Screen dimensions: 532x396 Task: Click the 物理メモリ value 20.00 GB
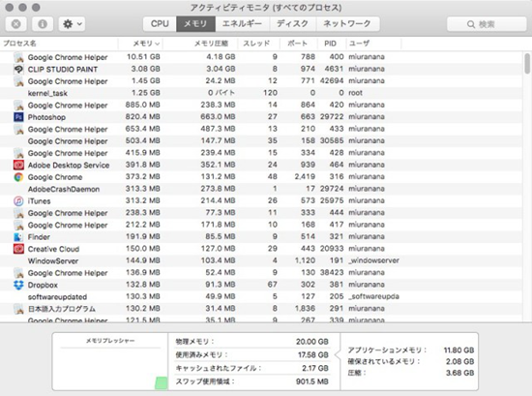click(x=312, y=342)
